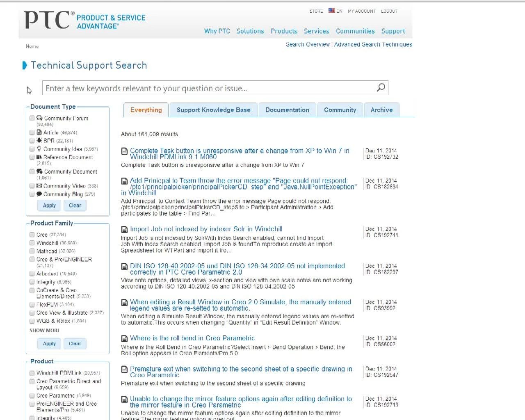Screen dimensions: 525x420
Task: Open the Archive tab
Action: [381, 110]
